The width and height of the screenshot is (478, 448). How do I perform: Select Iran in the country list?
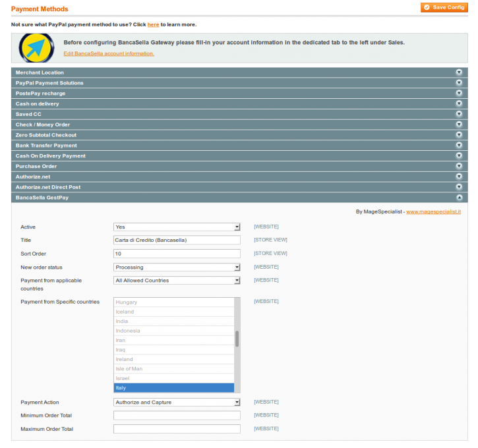[174, 340]
